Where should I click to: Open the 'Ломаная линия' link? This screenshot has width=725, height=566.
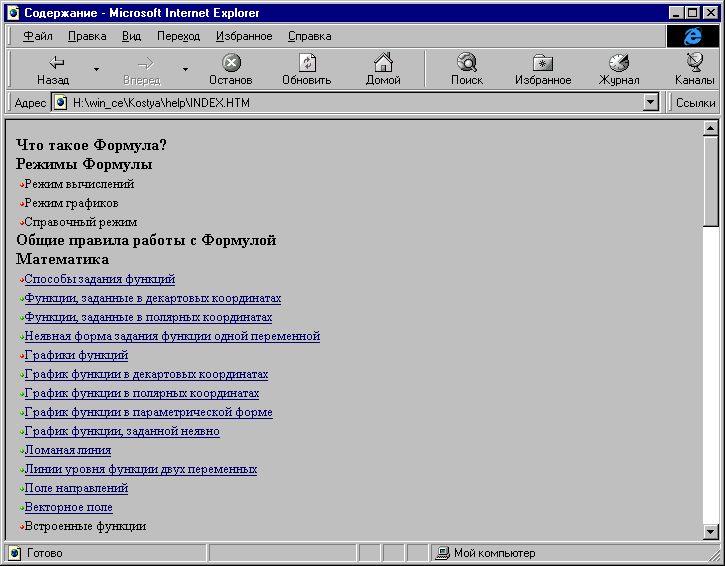pos(68,450)
